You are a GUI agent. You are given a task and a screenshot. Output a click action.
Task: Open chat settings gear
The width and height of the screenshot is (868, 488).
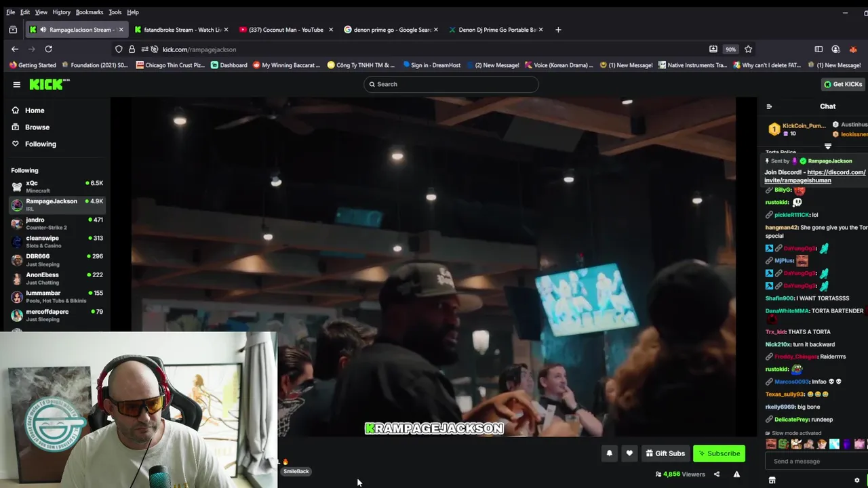tap(857, 481)
